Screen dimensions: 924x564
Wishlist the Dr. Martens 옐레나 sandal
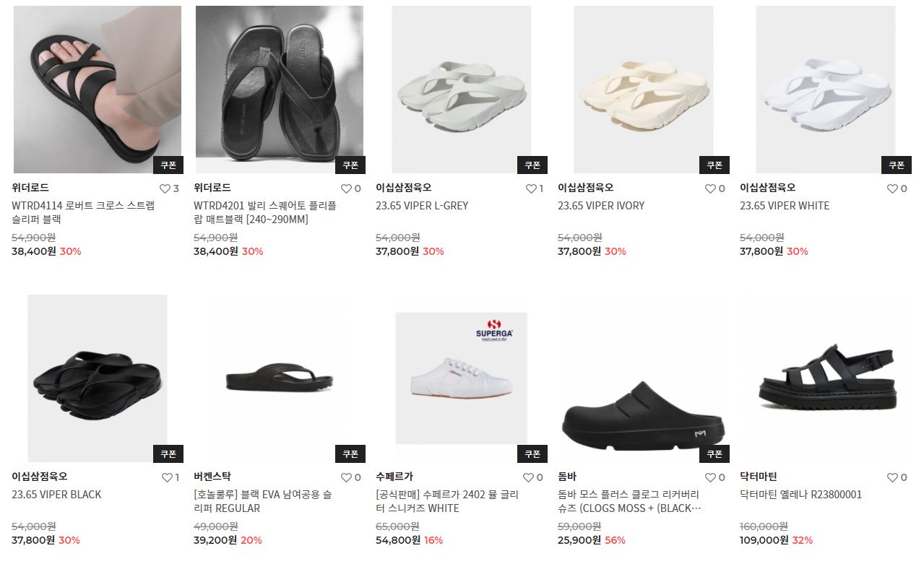(x=892, y=477)
